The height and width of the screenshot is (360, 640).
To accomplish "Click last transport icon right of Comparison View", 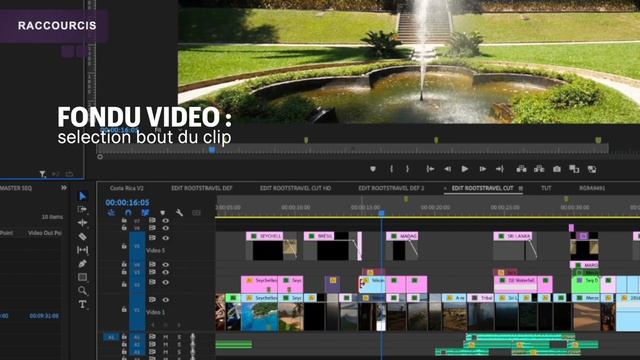I will pyautogui.click(x=592, y=169).
